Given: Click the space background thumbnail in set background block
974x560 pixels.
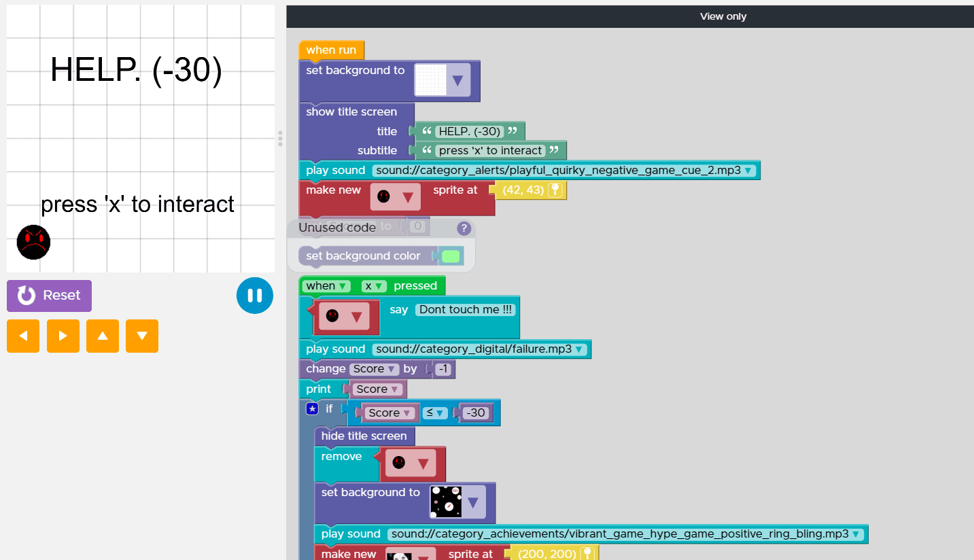Looking at the screenshot, I should point(446,502).
